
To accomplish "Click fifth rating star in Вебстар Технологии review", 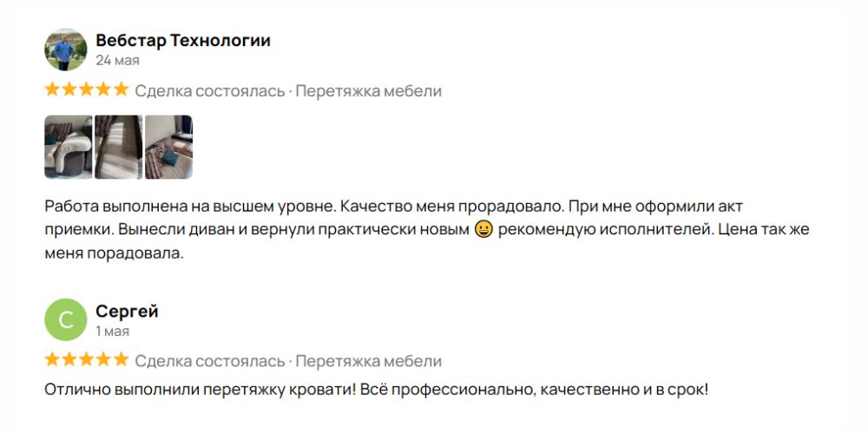I will 121,89.
